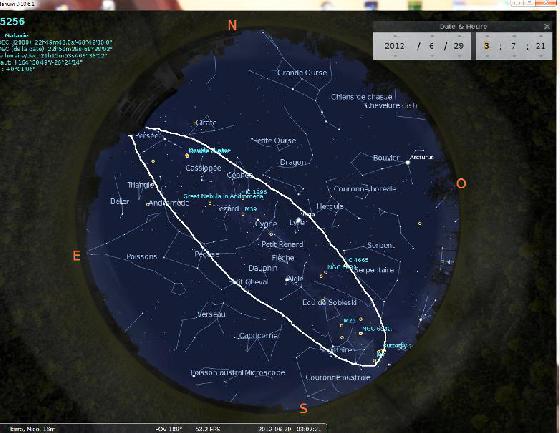Click the Poissons constellation label

141,257
